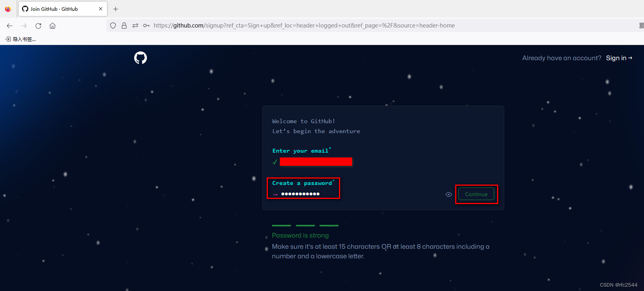Toggle password visibility with eye icon
The image size is (644, 291).
point(449,195)
